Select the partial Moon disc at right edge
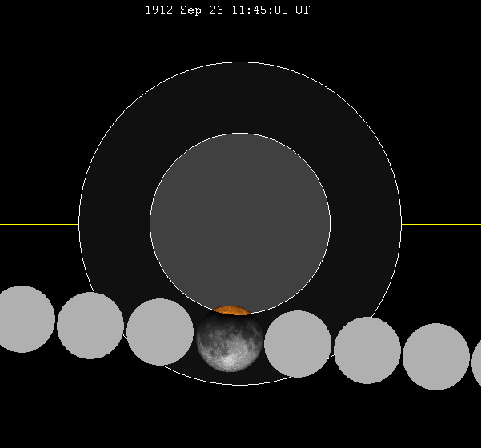This screenshot has width=481, height=448. click(x=477, y=363)
